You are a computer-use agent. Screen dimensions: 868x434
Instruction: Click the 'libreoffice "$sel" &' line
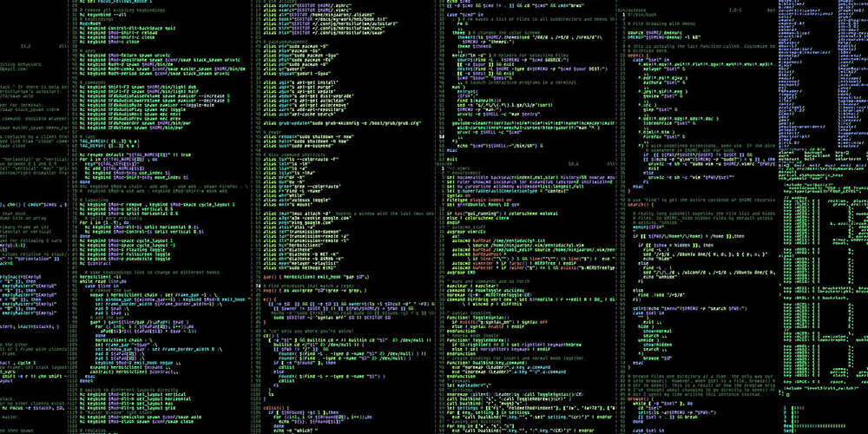pos(671,123)
